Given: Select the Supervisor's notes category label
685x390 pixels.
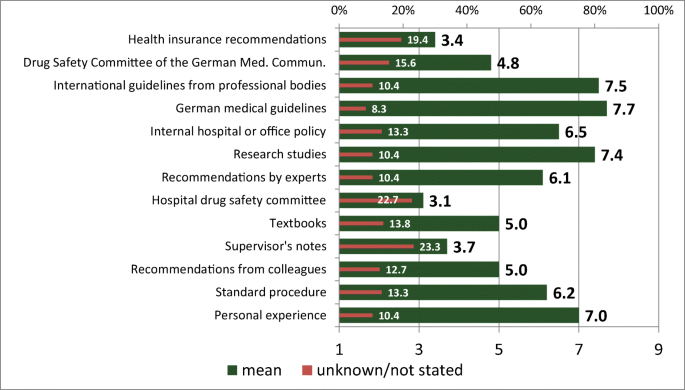Looking at the screenshot, I should point(276,246).
